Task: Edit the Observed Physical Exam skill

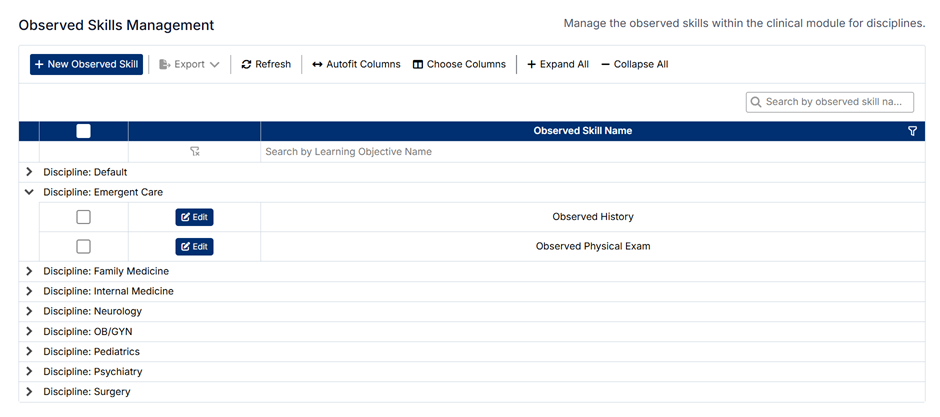Action: [x=194, y=246]
